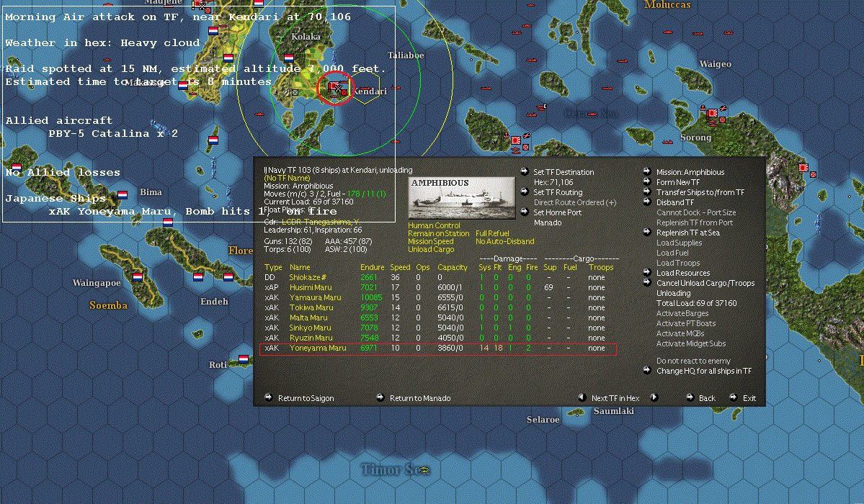This screenshot has width=864, height=504.
Task: Click the PBY-5 Catalina x 2 report line
Action: pos(113,134)
